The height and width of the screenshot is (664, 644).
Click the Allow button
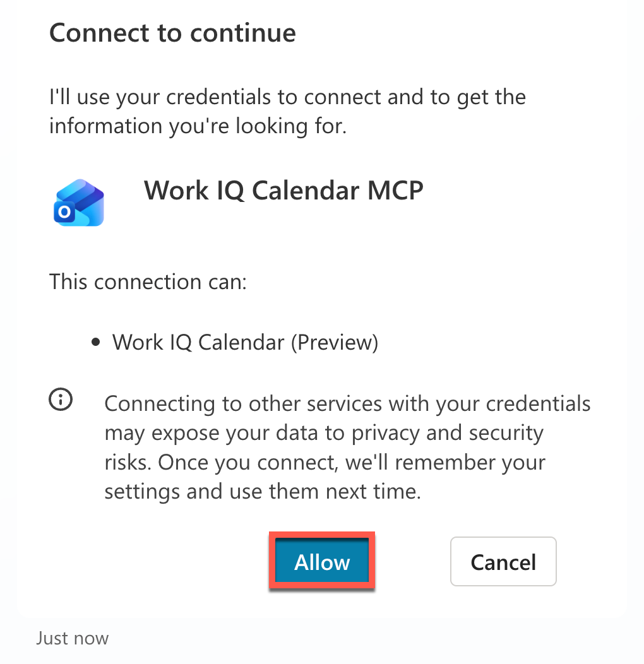click(x=322, y=562)
